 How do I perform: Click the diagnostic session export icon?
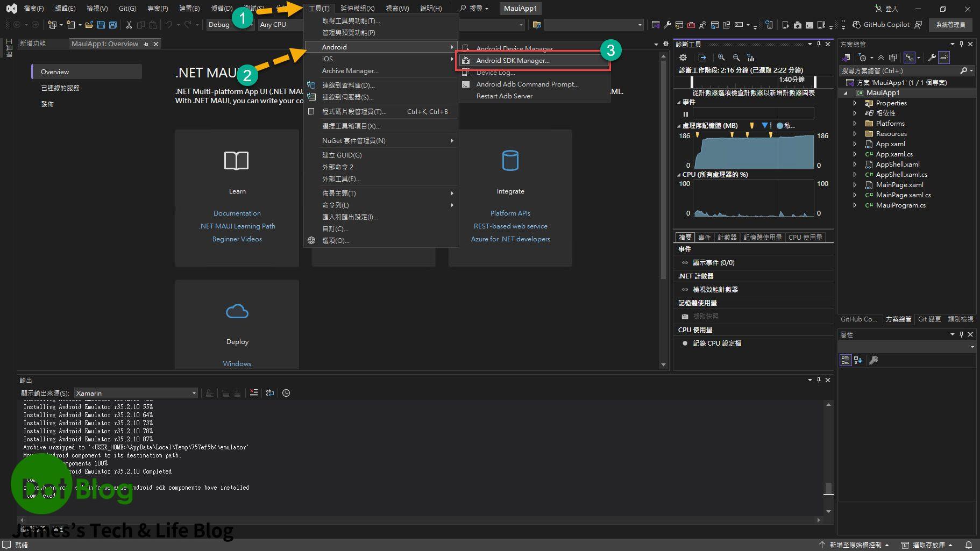click(x=702, y=58)
